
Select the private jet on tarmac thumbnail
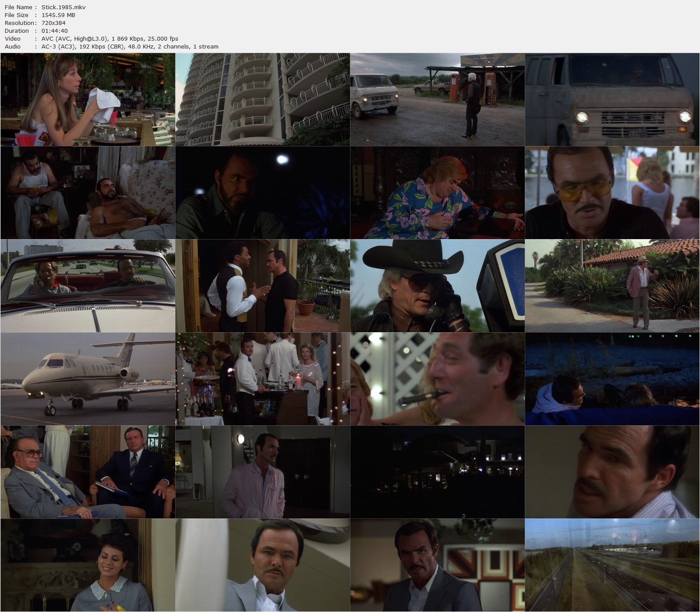[x=87, y=379]
